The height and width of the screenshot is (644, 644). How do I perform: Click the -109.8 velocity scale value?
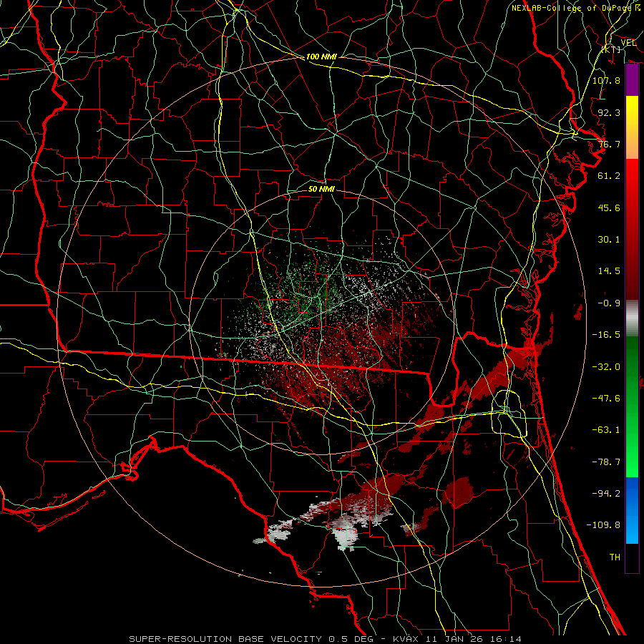click(x=603, y=525)
